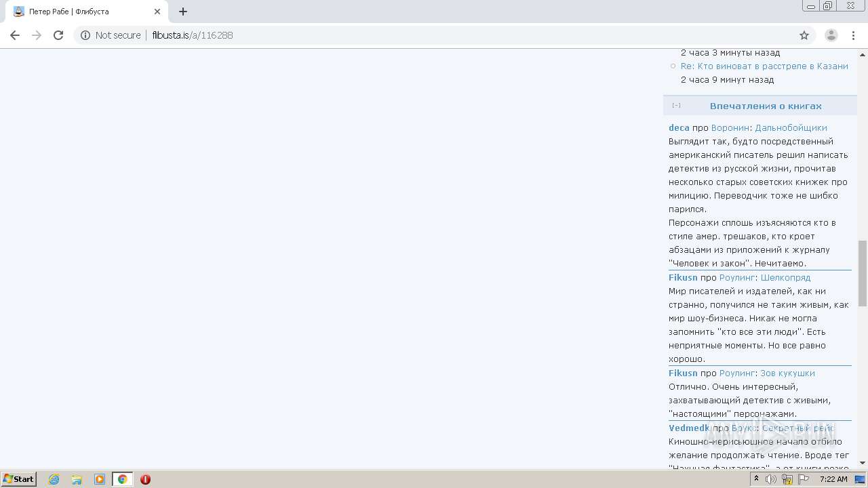Click the Show desktop button
The image size is (868, 488).
coord(861,479)
